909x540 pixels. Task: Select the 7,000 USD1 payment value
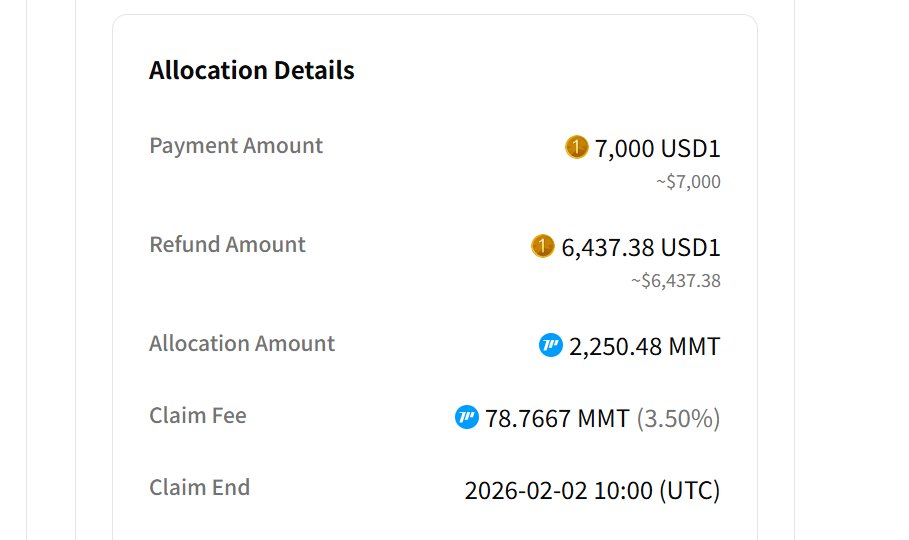pyautogui.click(x=657, y=149)
